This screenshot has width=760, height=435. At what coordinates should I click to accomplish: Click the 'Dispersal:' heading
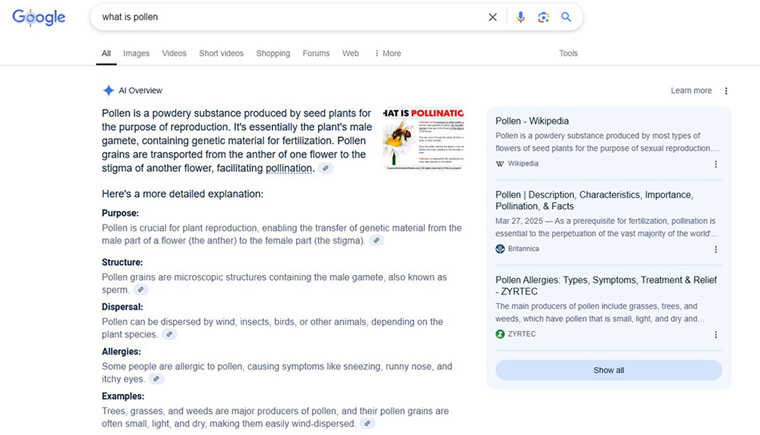point(122,307)
